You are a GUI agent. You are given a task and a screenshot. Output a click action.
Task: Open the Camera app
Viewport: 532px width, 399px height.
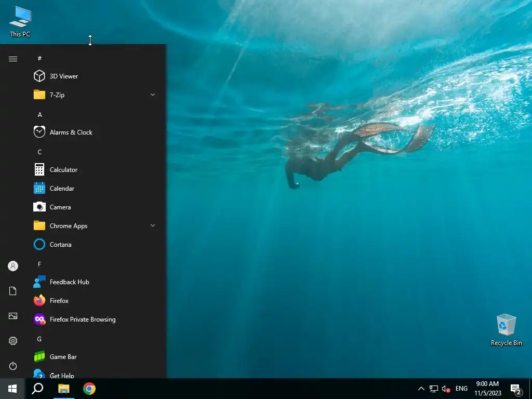pyautogui.click(x=96, y=207)
